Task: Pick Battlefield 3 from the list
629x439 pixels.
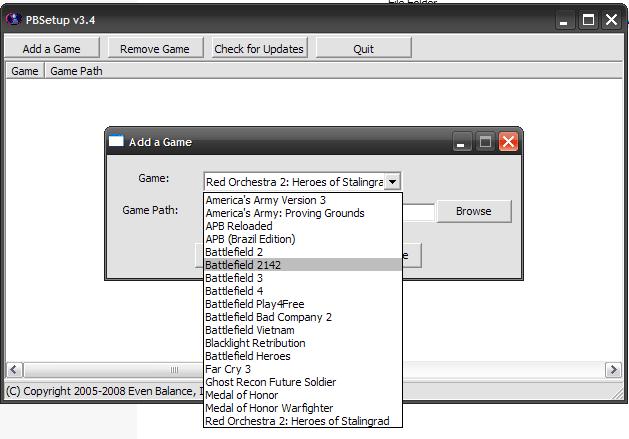Action: [302, 278]
